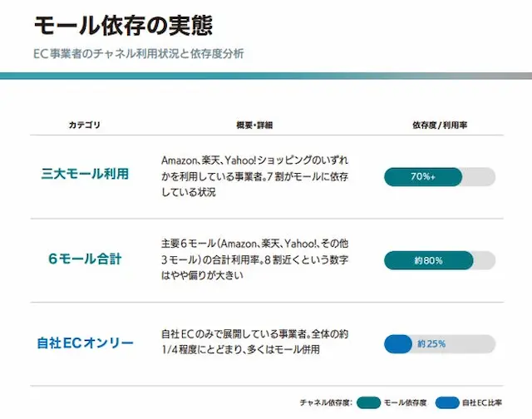This screenshot has height=419, width=532.
Task: Click the 依存度/利用率 column header
Action: [x=439, y=125]
